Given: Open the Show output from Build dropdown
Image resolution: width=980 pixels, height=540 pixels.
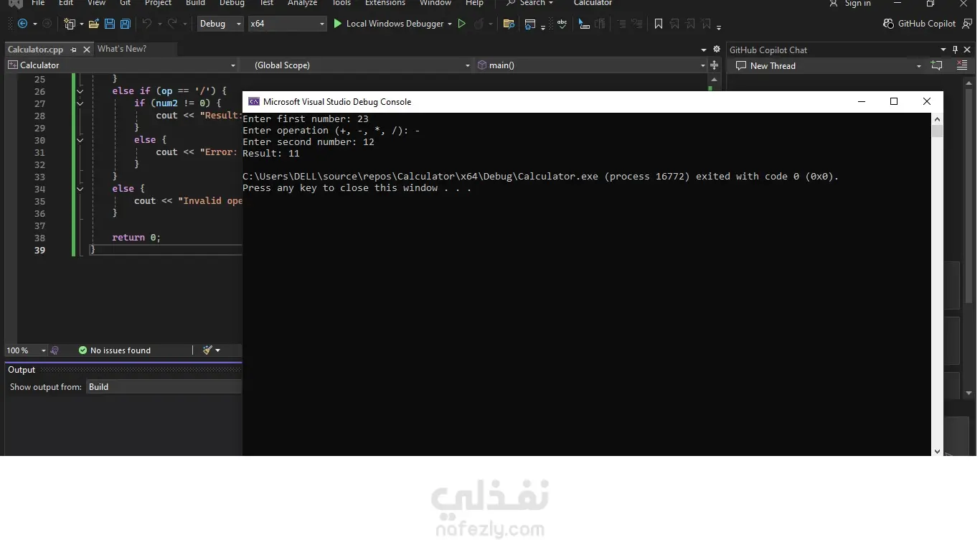Looking at the screenshot, I should pyautogui.click(x=164, y=387).
